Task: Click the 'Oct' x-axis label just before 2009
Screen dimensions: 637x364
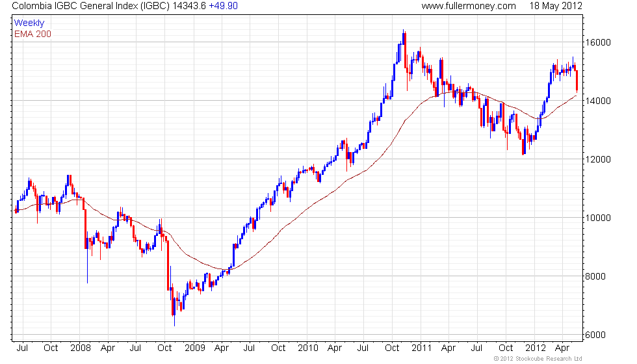Action: (164, 348)
